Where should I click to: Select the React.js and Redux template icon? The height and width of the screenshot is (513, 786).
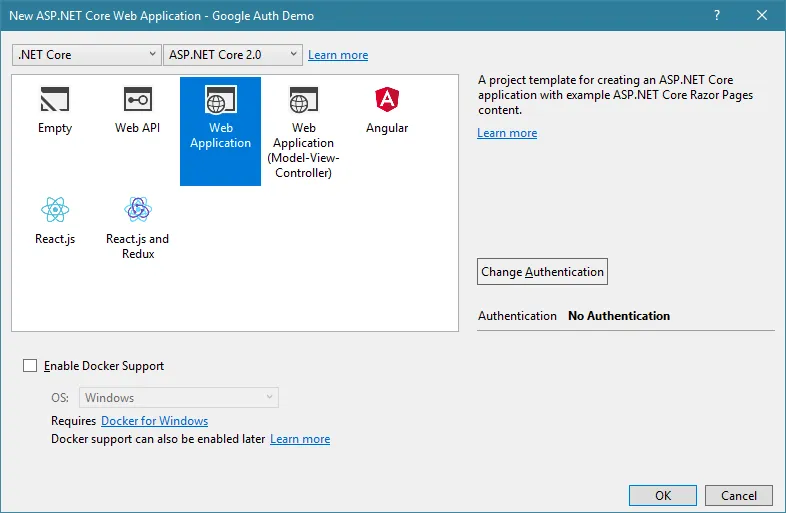pyautogui.click(x=138, y=210)
